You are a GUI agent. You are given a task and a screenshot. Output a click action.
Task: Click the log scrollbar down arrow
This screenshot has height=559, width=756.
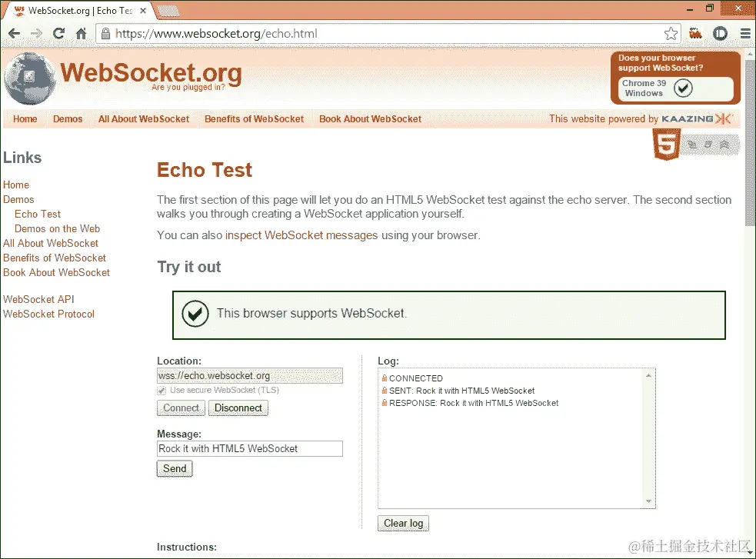point(648,501)
